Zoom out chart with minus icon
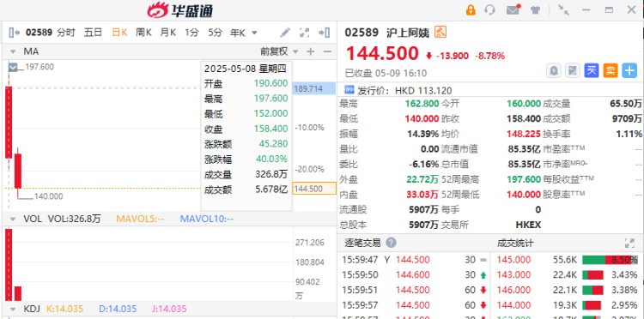Viewport: 644px width, 319px height. (x=327, y=51)
